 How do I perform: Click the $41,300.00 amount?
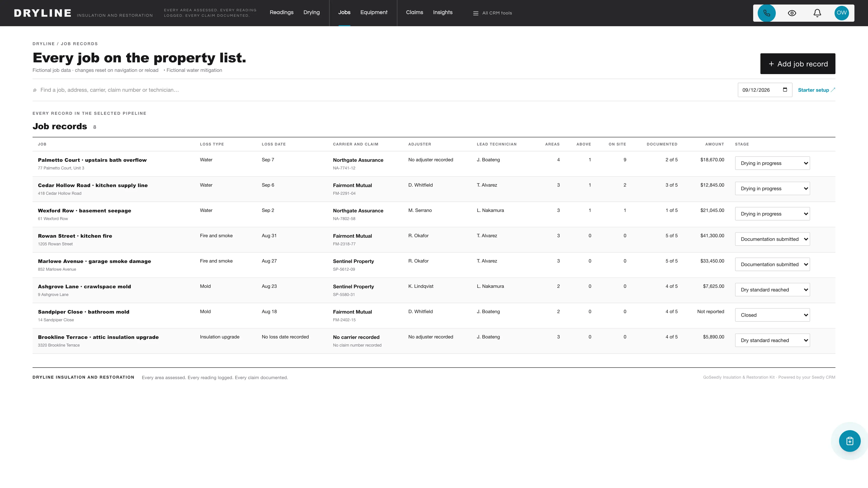tap(712, 236)
